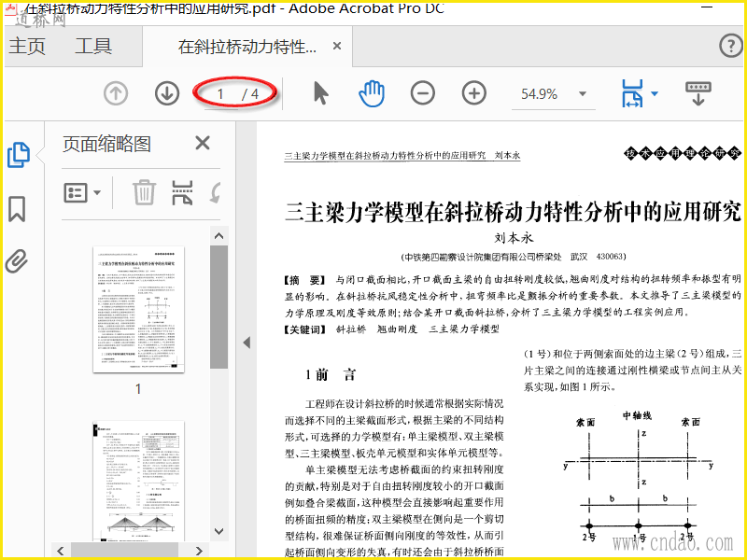Select page 1 thumbnail
747x560 pixels.
pyautogui.click(x=138, y=309)
